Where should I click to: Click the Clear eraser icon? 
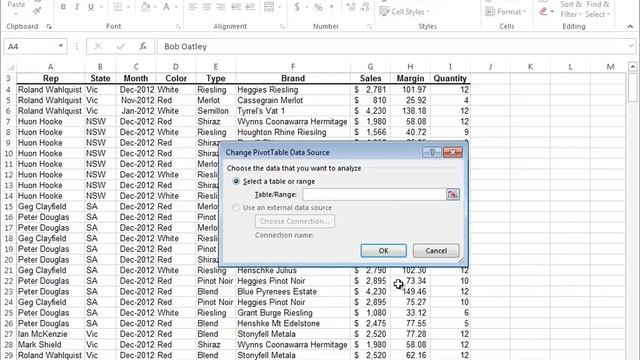543,11
